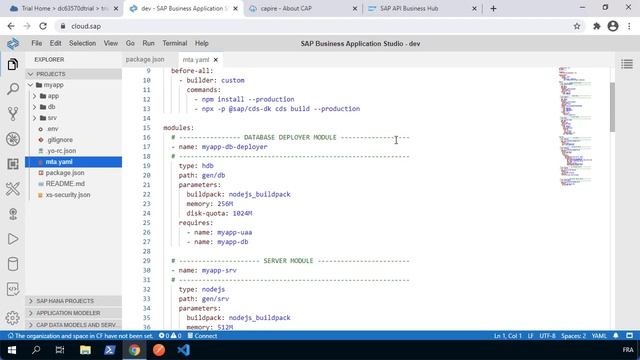Bookmark this page with the star icon

point(577,26)
